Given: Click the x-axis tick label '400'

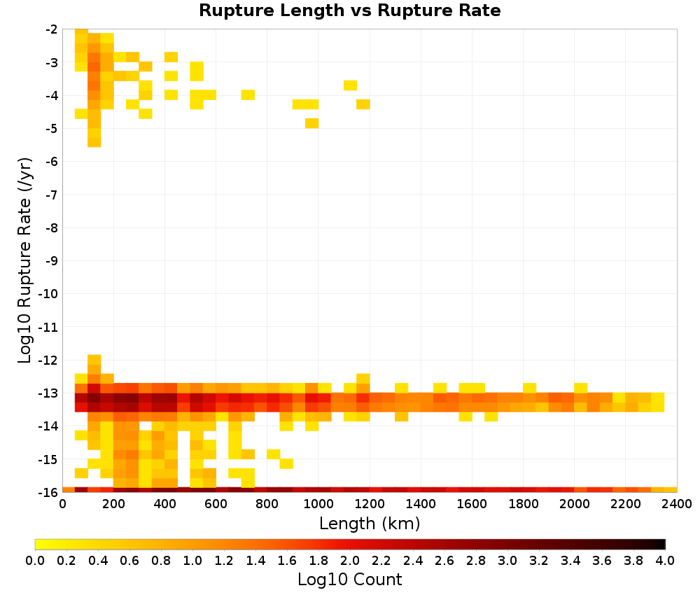Looking at the screenshot, I should click(x=164, y=504).
